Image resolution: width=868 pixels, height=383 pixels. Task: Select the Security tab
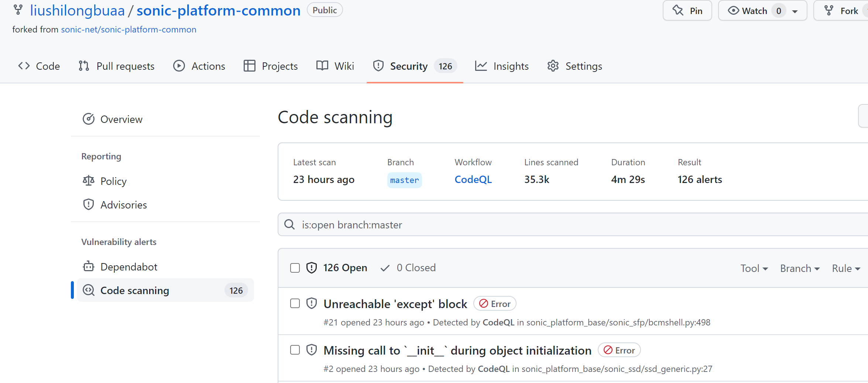point(415,66)
